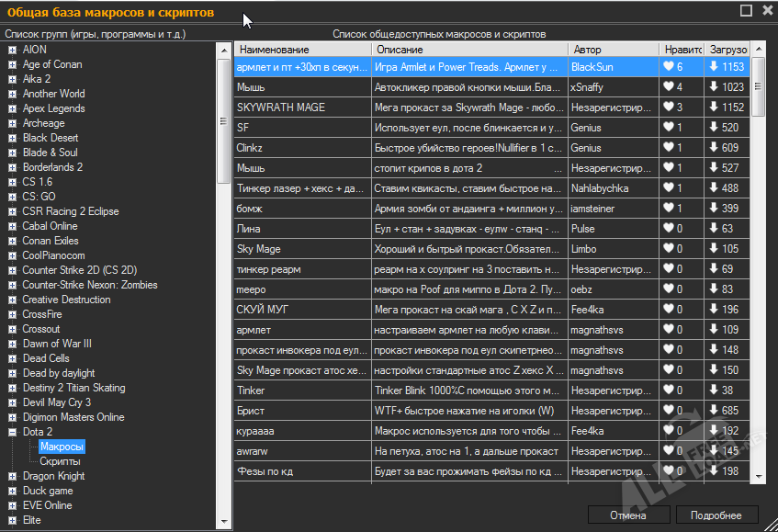778x532 pixels.
Task: Click download arrow icon for Clinkz macro
Action: [x=714, y=148]
